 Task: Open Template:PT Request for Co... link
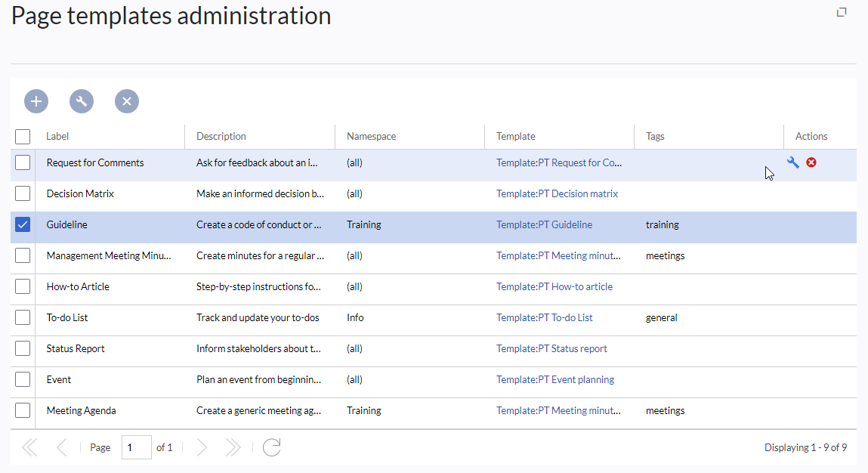[x=558, y=162]
